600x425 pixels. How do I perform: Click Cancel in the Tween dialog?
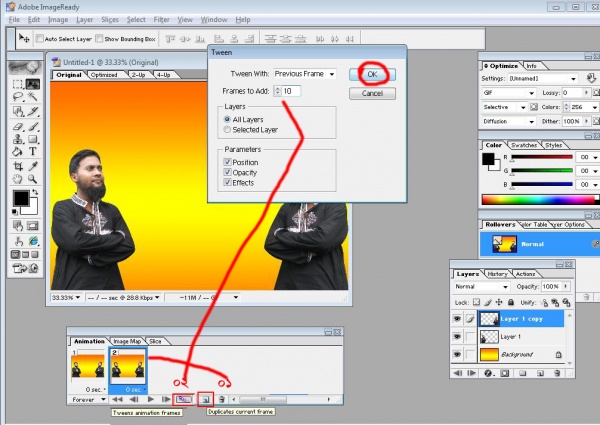[x=372, y=92]
